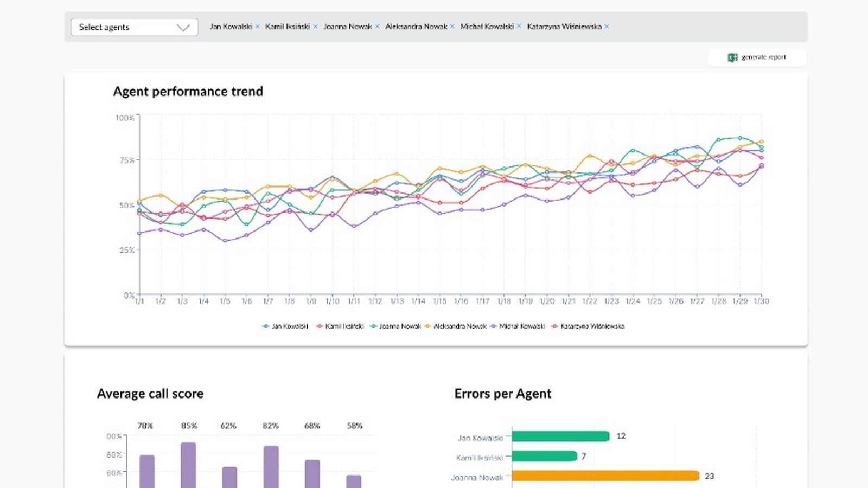Click the 62% average call score bar
The image size is (868, 488).
(x=229, y=477)
